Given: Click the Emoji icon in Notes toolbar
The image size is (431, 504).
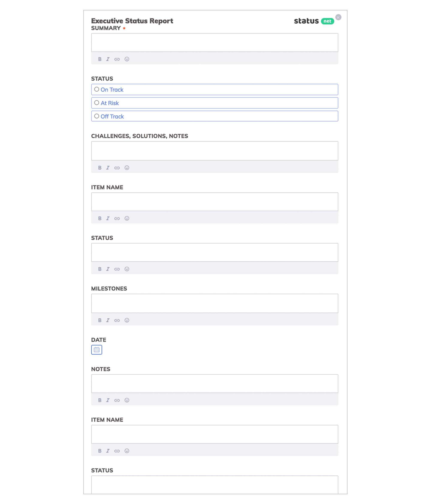Looking at the screenshot, I should click(x=127, y=400).
